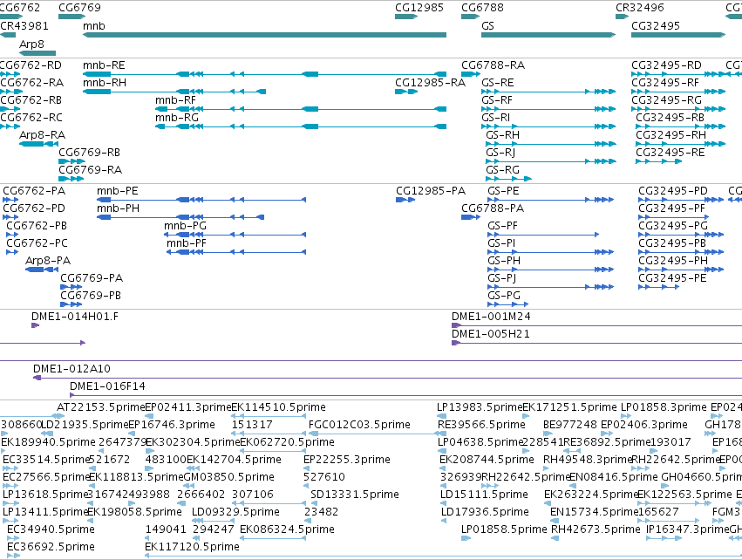Viewport: 742px width, 560px height.
Task: Click the CG6769 gene label
Action: (79, 8)
